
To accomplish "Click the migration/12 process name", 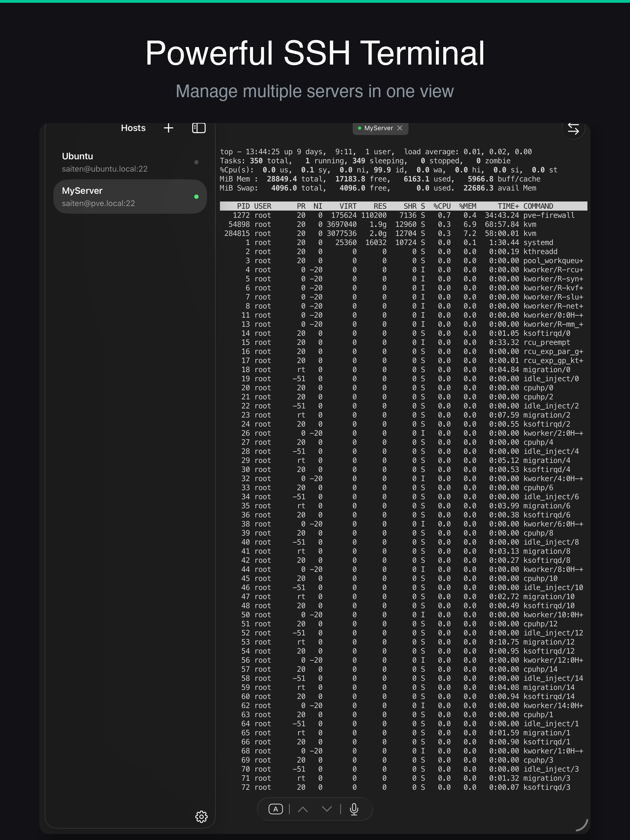I will (x=549, y=642).
